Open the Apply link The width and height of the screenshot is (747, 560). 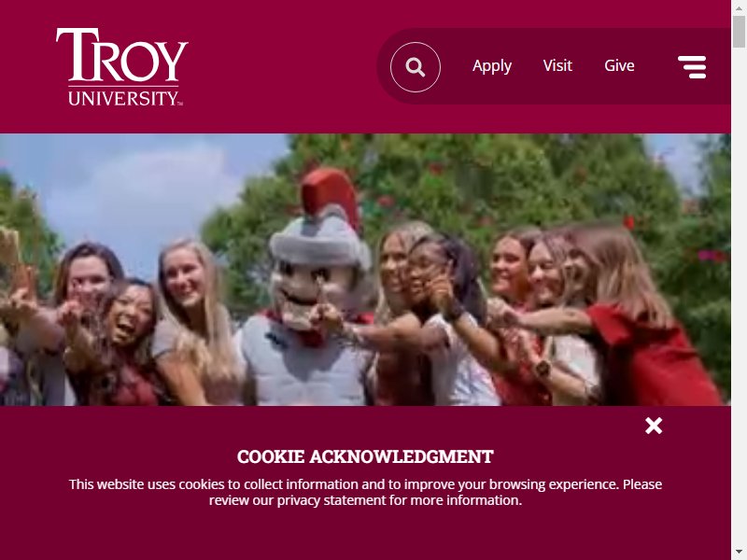pyautogui.click(x=492, y=65)
